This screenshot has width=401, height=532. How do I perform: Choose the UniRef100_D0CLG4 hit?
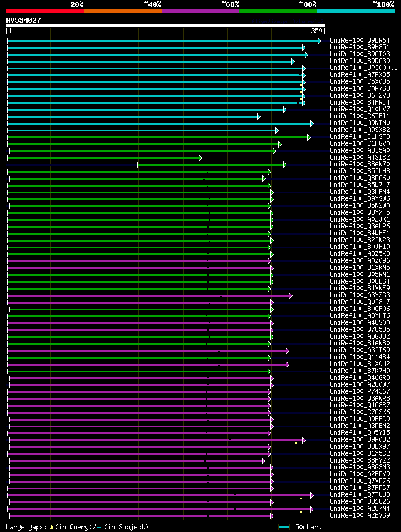(360, 282)
